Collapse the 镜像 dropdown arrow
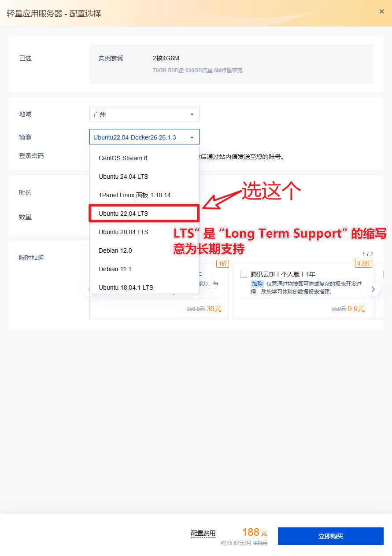392x556 pixels. 192,137
